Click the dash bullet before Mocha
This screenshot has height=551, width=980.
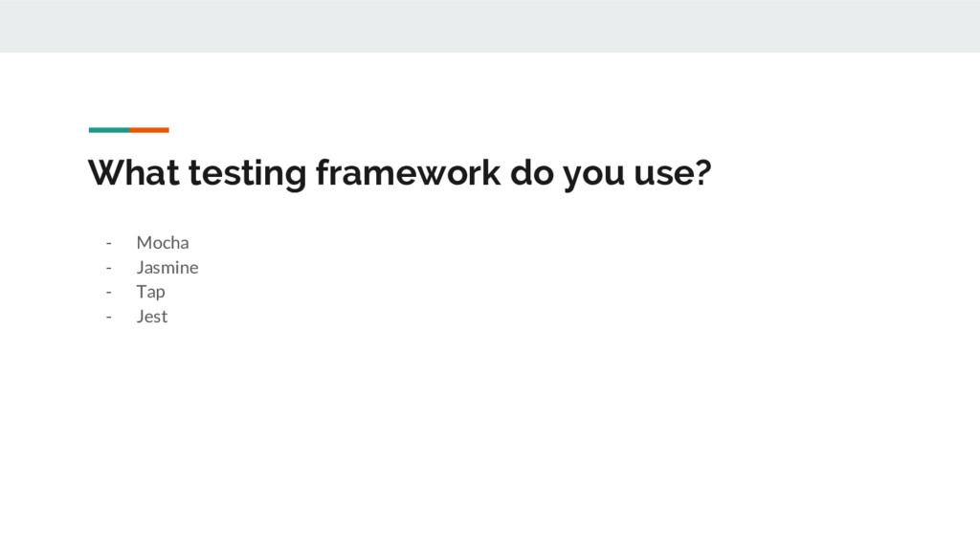tap(109, 243)
